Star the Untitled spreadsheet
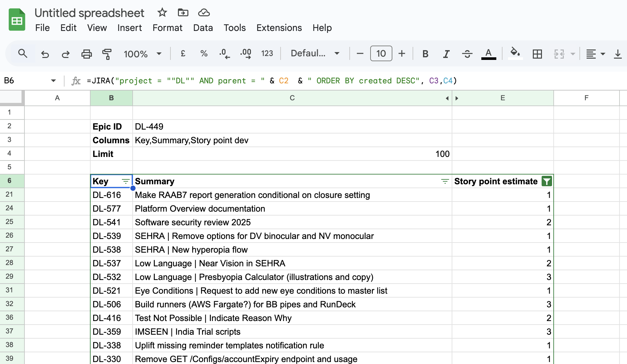The height and width of the screenshot is (364, 627). [162, 13]
